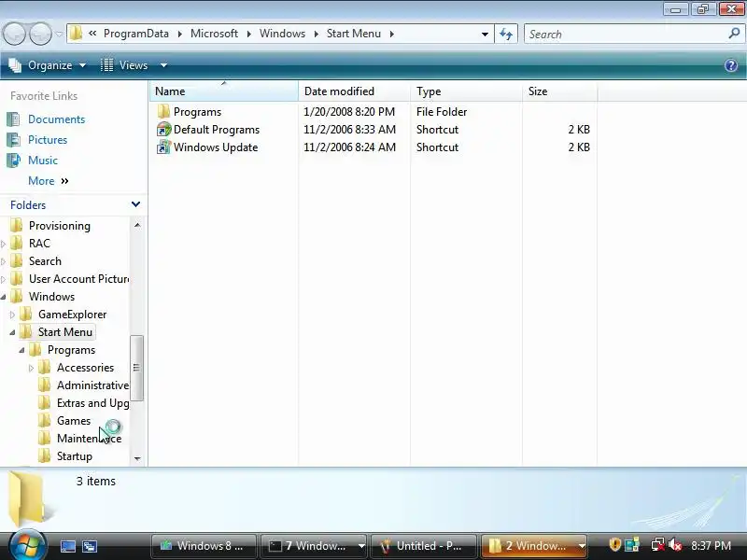Select Games folder in tree
This screenshot has height=560, width=747.
74,421
